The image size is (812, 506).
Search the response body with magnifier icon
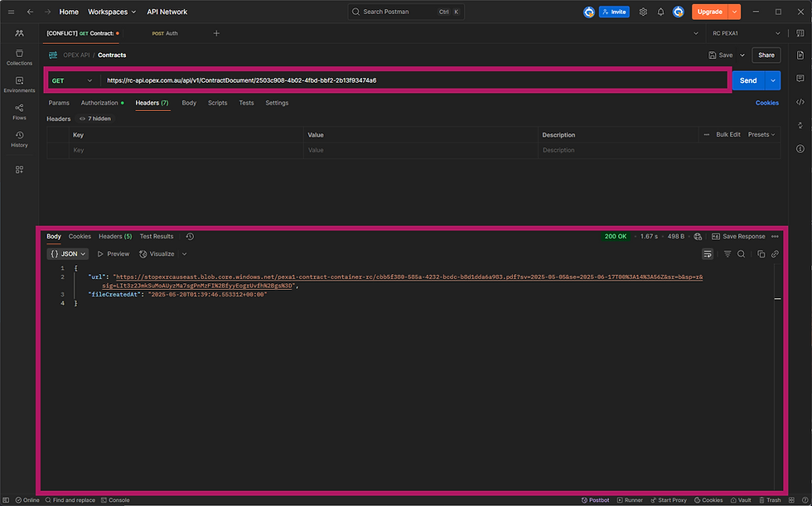(x=741, y=254)
